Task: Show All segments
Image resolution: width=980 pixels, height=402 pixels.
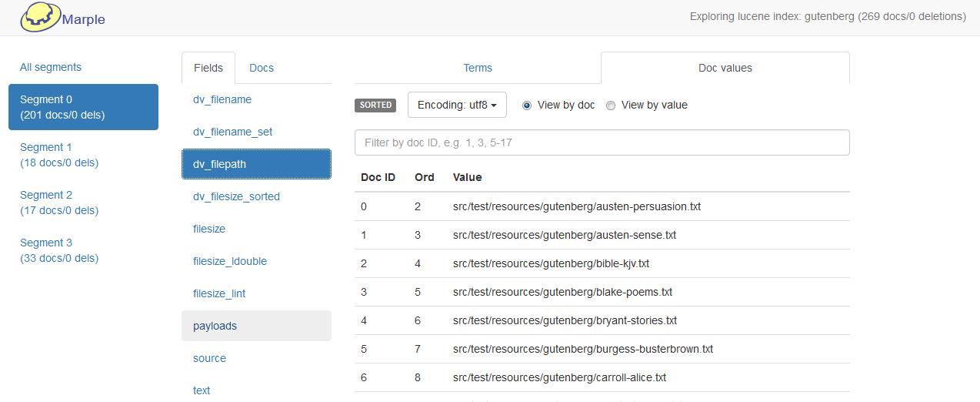Action: coord(51,67)
